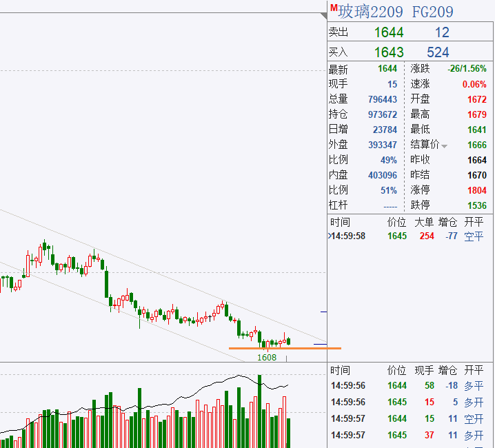Click 涨停 value 1804

point(477,190)
